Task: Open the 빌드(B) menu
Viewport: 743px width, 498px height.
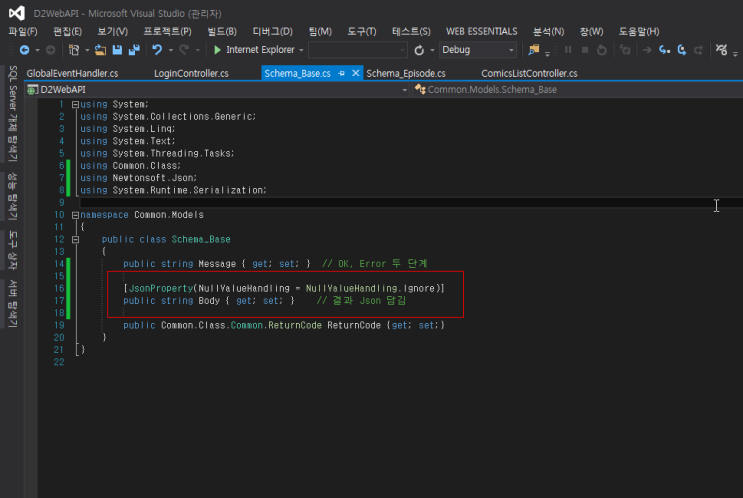Action: coord(222,32)
